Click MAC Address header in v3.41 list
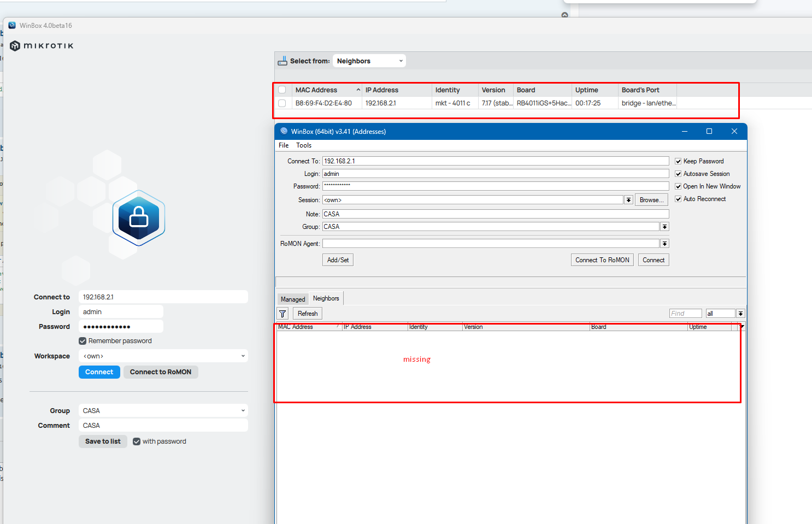Viewport: 812px width, 524px height. pos(309,327)
